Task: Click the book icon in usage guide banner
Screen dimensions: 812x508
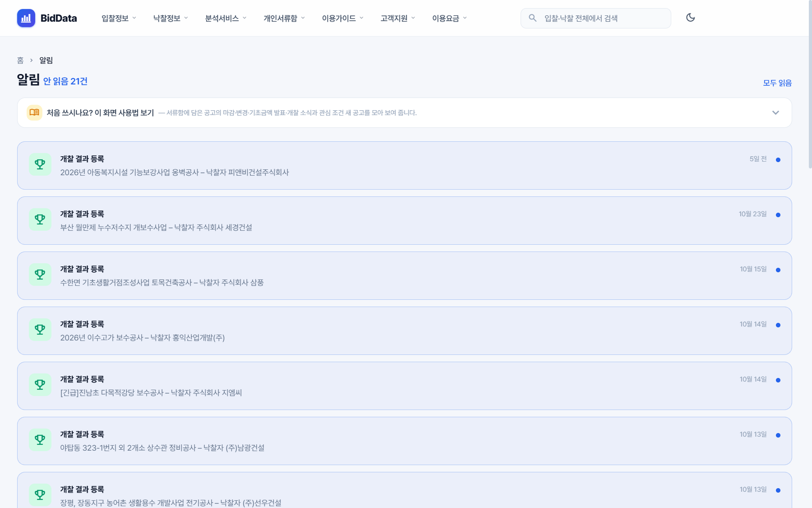Action: 34,112
